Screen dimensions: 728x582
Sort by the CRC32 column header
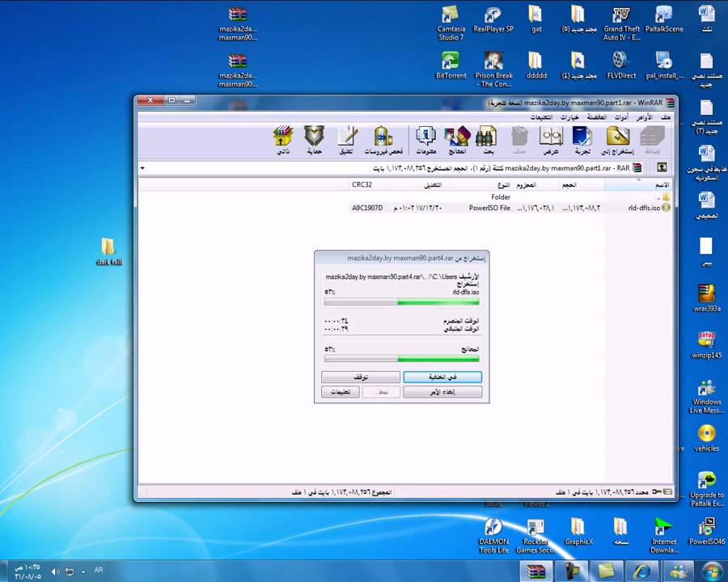[369, 185]
